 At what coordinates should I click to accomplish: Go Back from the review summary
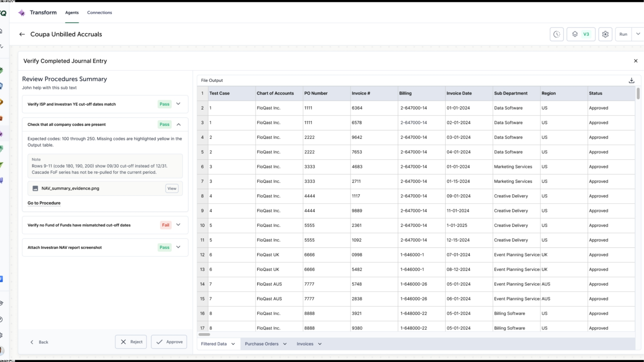(39, 342)
